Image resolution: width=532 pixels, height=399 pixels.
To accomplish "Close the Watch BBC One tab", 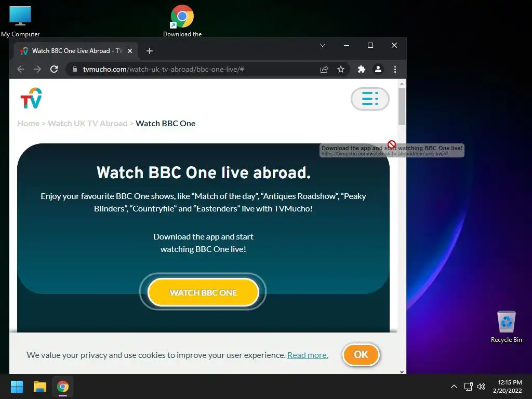I will 129,51.
